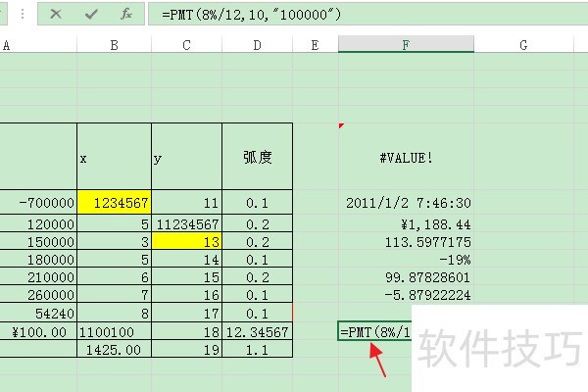Select column C cell containing 14
The image size is (588, 392).
[x=186, y=259]
